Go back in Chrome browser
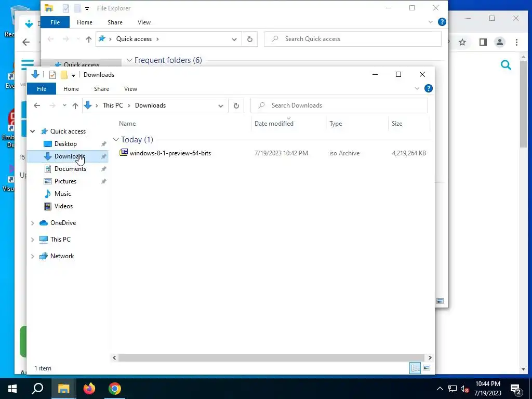Image resolution: width=532 pixels, height=399 pixels. point(26,42)
